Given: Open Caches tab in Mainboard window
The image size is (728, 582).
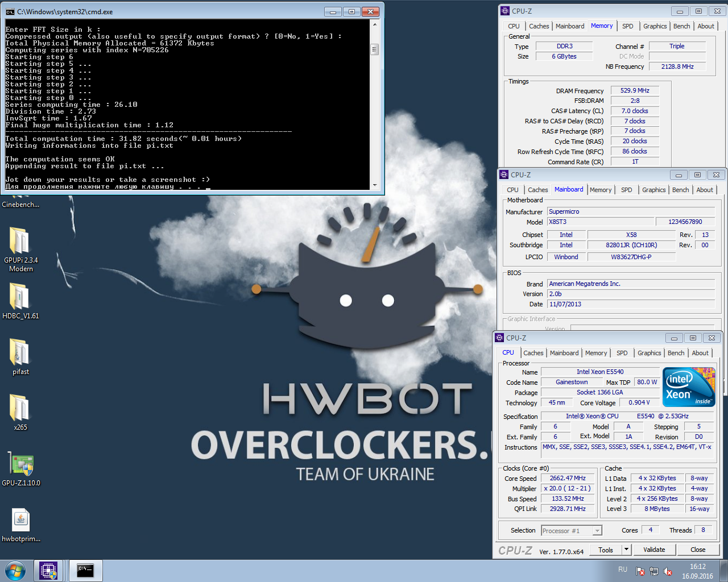Looking at the screenshot, I should pos(537,190).
